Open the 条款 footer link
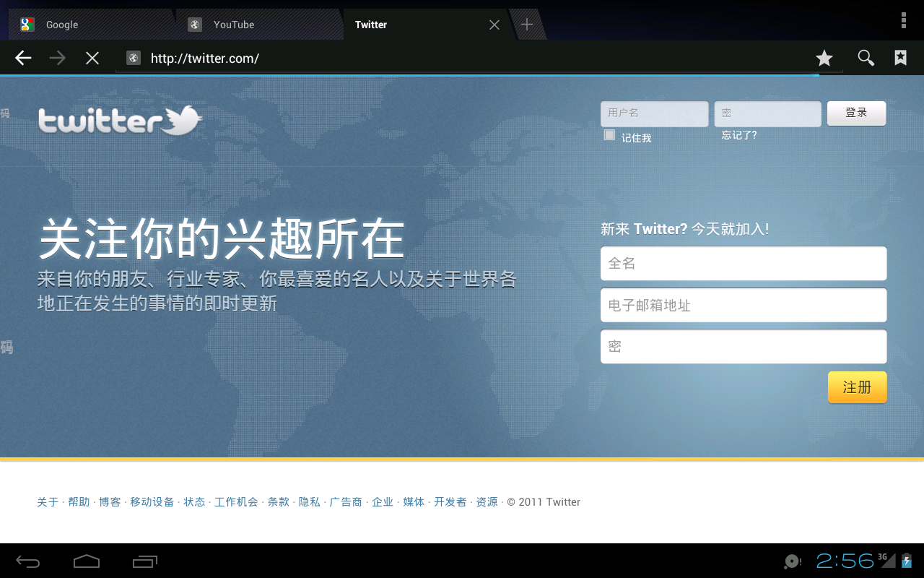The image size is (924, 578). [279, 502]
